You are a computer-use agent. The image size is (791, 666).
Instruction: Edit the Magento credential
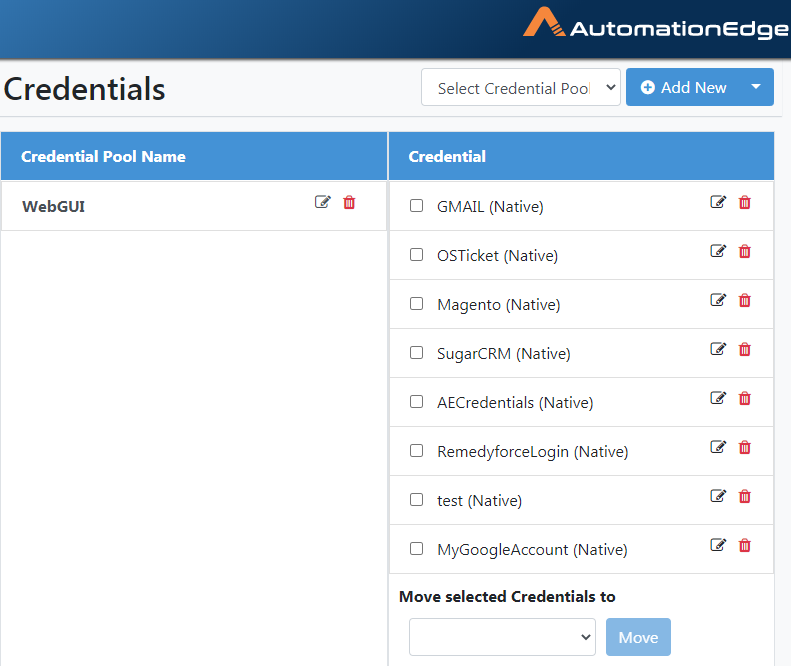coord(718,300)
